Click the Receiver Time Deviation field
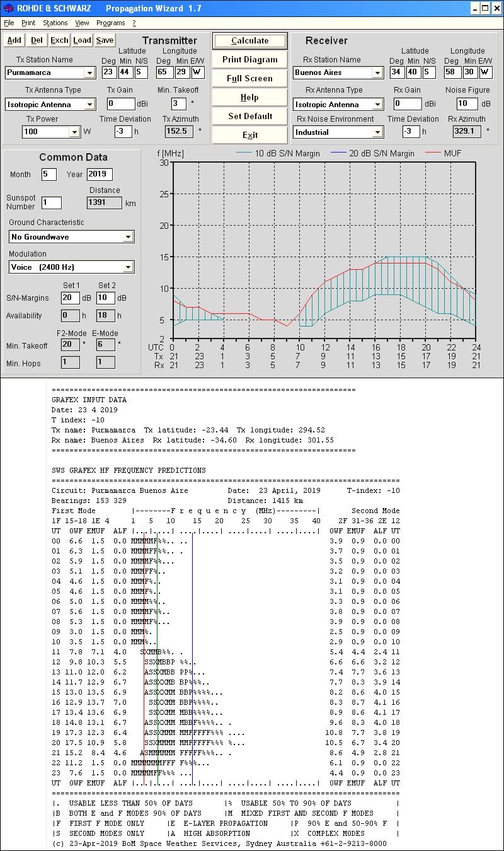Viewport: 504px width, 851px height. pos(411,131)
